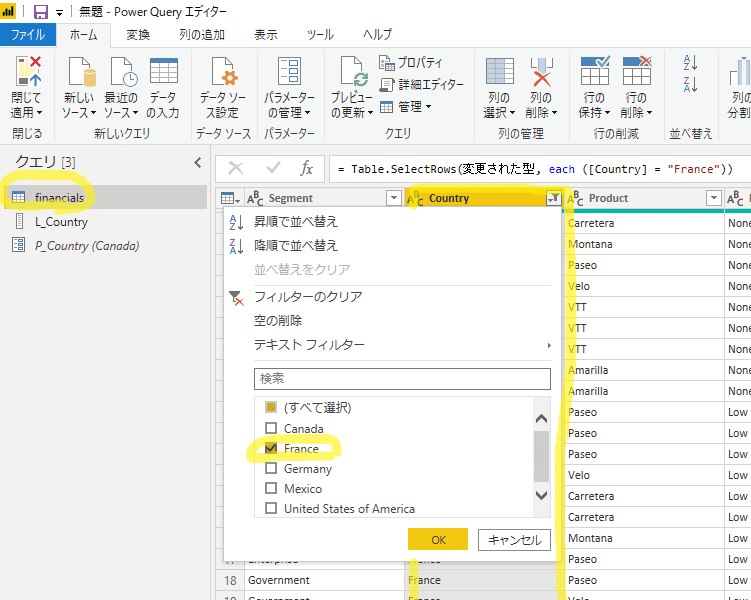
Task: Switch to the ホーム tab
Action: pos(83,34)
